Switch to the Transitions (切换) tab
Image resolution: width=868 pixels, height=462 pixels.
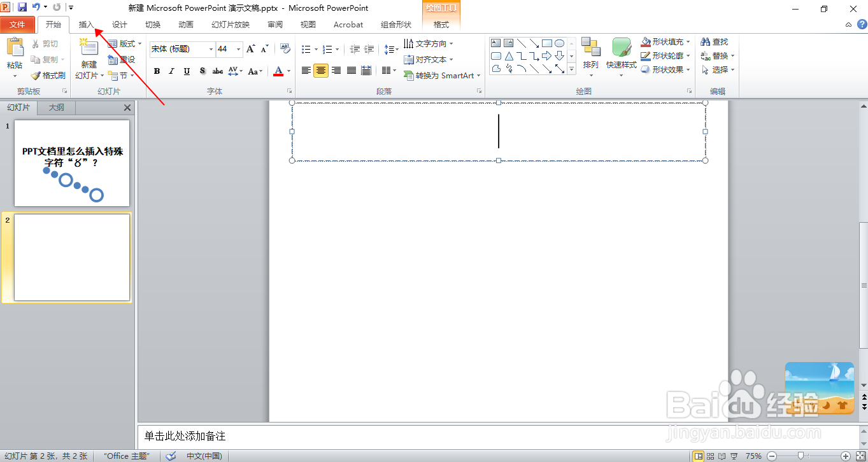(153, 25)
